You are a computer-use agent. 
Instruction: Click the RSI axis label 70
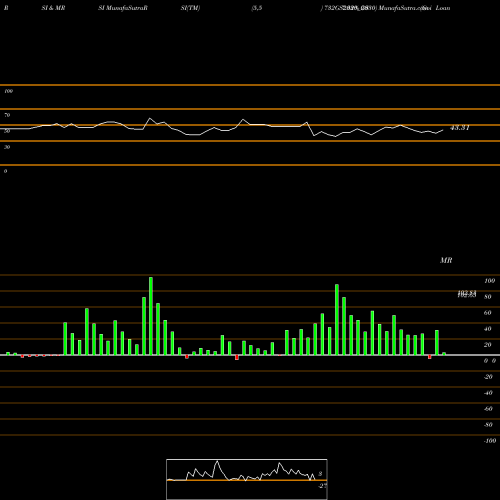7,115
